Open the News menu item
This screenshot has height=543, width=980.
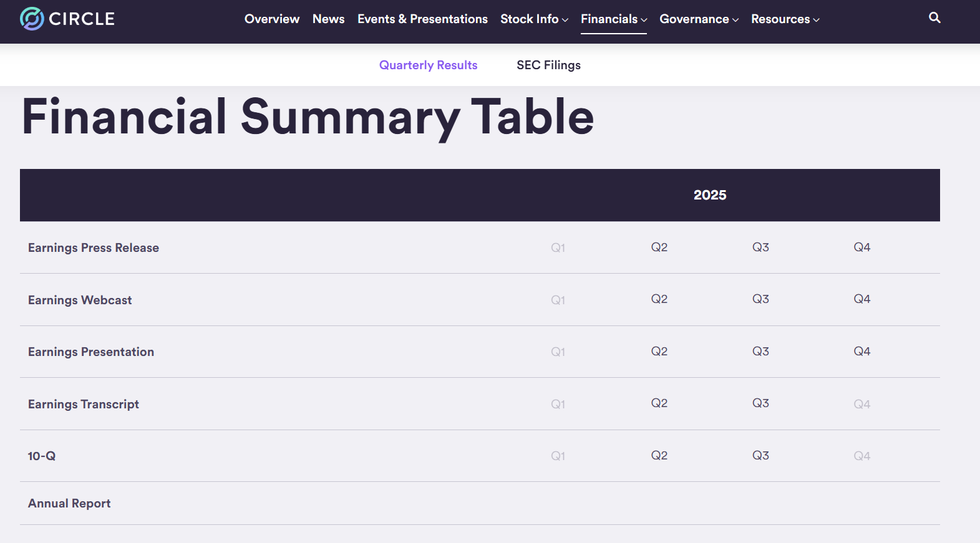tap(328, 19)
